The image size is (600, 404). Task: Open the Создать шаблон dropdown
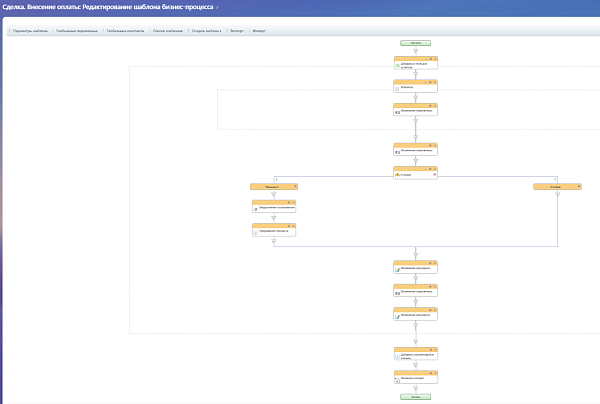click(x=206, y=31)
